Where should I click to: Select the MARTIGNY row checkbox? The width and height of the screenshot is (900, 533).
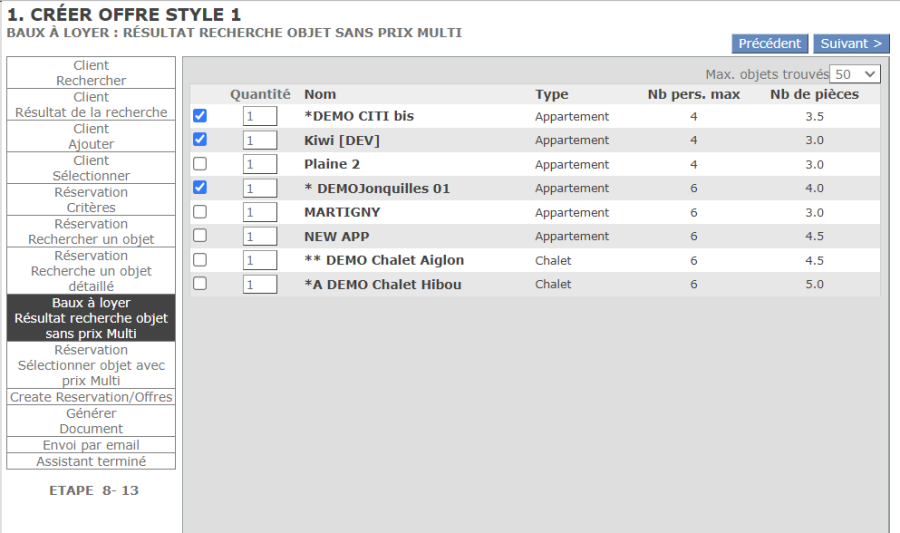pos(200,212)
